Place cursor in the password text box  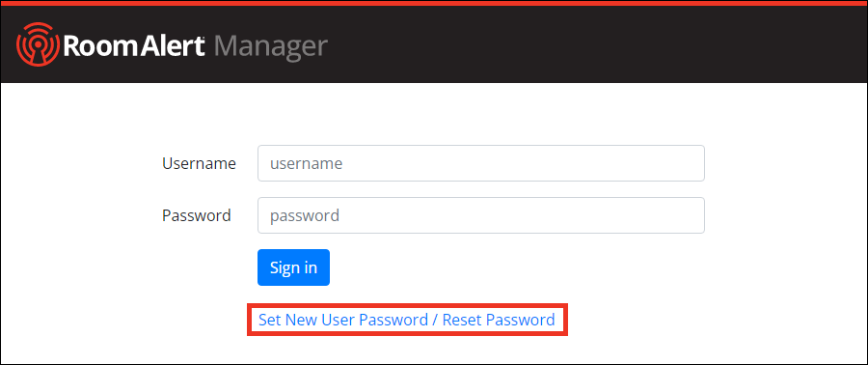click(481, 215)
